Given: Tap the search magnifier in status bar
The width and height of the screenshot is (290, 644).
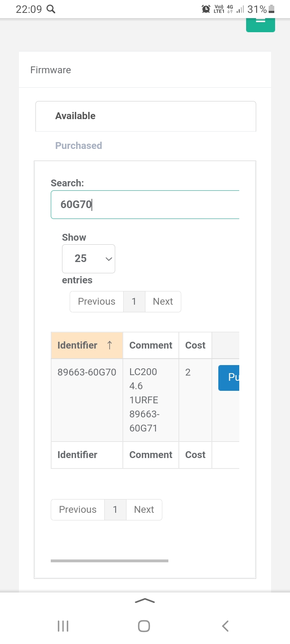Looking at the screenshot, I should point(51,9).
